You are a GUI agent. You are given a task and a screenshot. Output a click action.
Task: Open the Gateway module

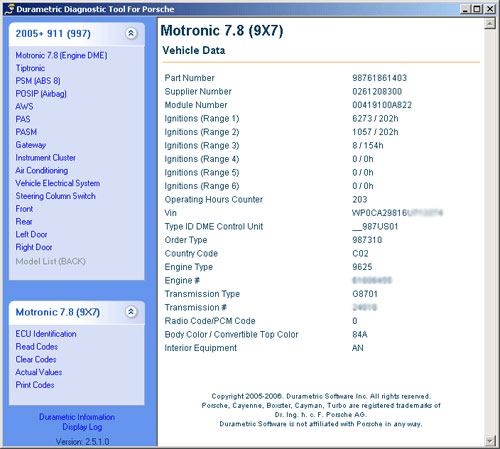[x=31, y=145]
